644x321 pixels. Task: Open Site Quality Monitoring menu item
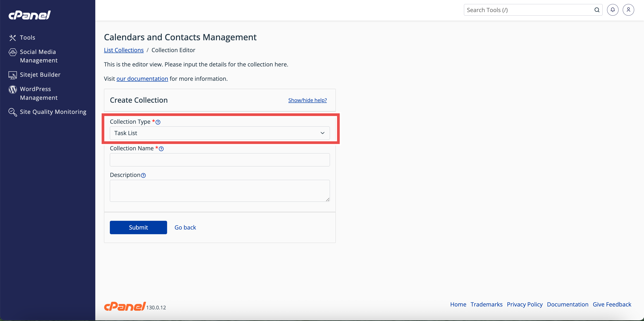(53, 112)
